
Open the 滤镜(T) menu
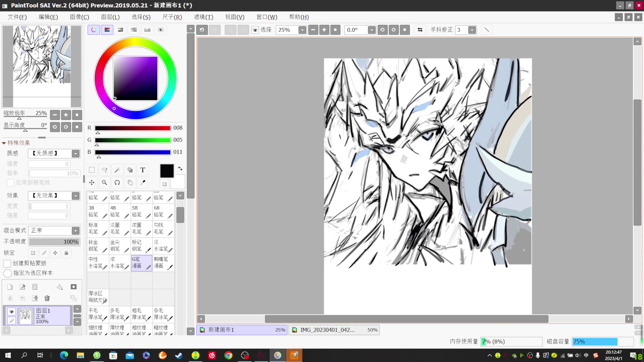204,17
